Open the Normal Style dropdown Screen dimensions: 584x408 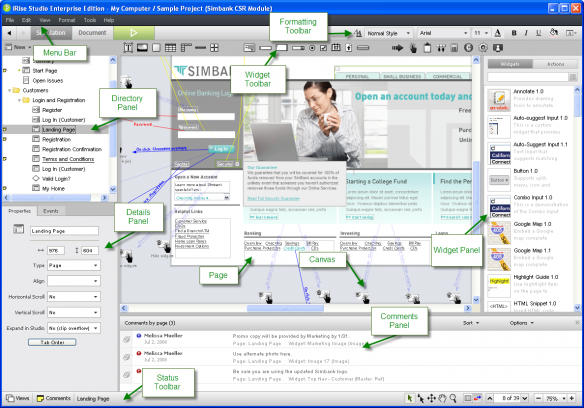coord(388,33)
